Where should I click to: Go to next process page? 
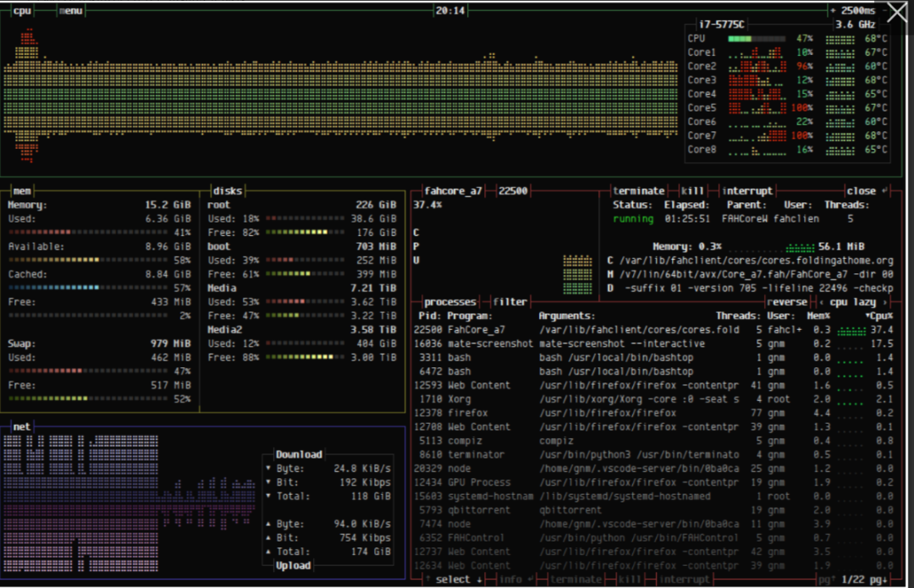(879, 580)
